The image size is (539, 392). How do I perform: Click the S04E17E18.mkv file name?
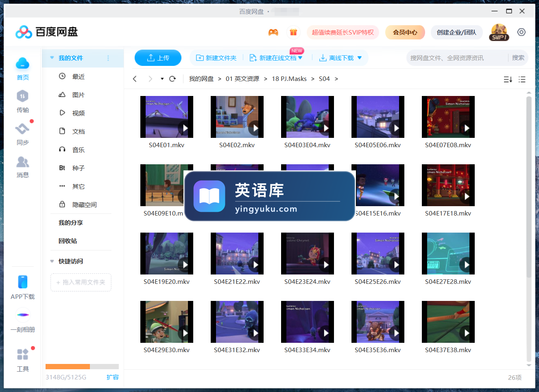[x=448, y=213]
